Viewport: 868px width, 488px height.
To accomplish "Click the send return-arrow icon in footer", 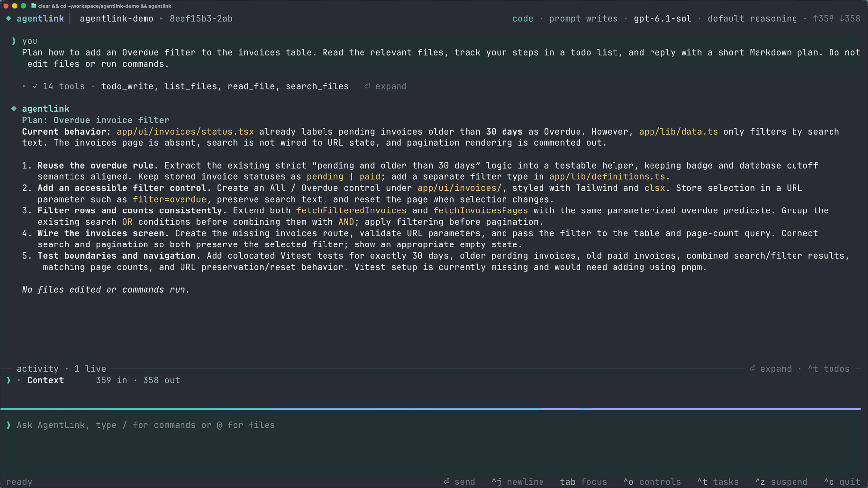I will coord(446,482).
